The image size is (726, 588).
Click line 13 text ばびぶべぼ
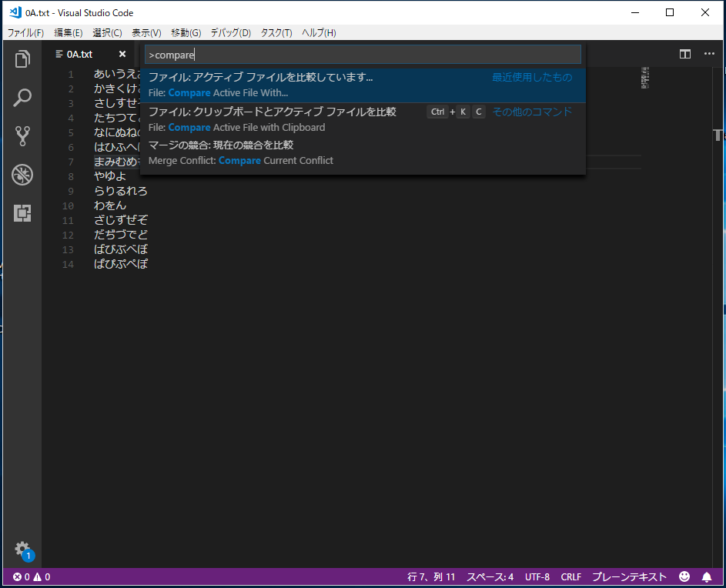tap(121, 249)
